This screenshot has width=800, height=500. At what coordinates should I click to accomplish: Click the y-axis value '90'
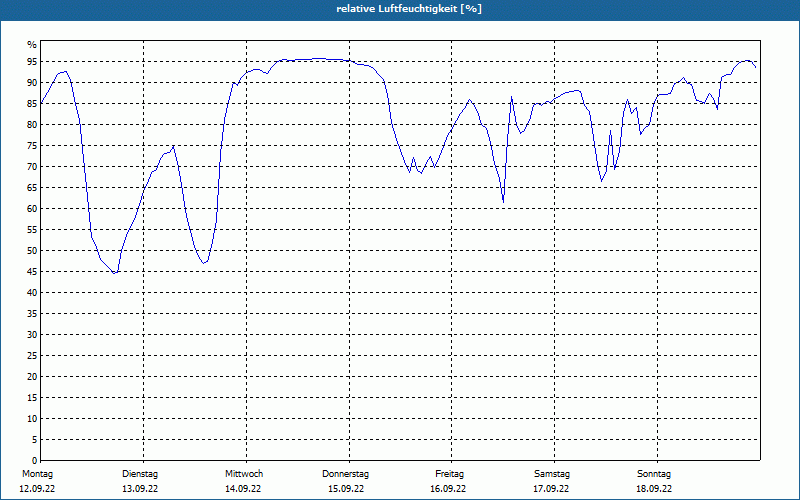(32, 83)
